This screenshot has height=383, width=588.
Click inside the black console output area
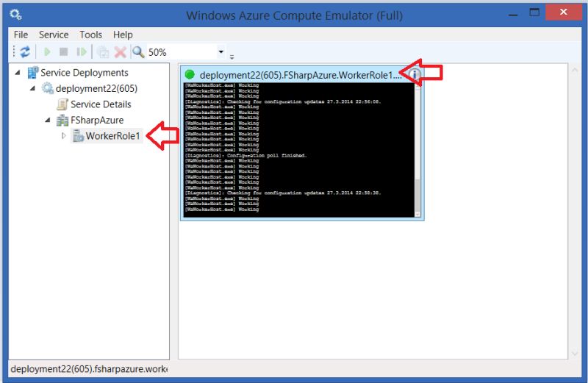click(299, 150)
